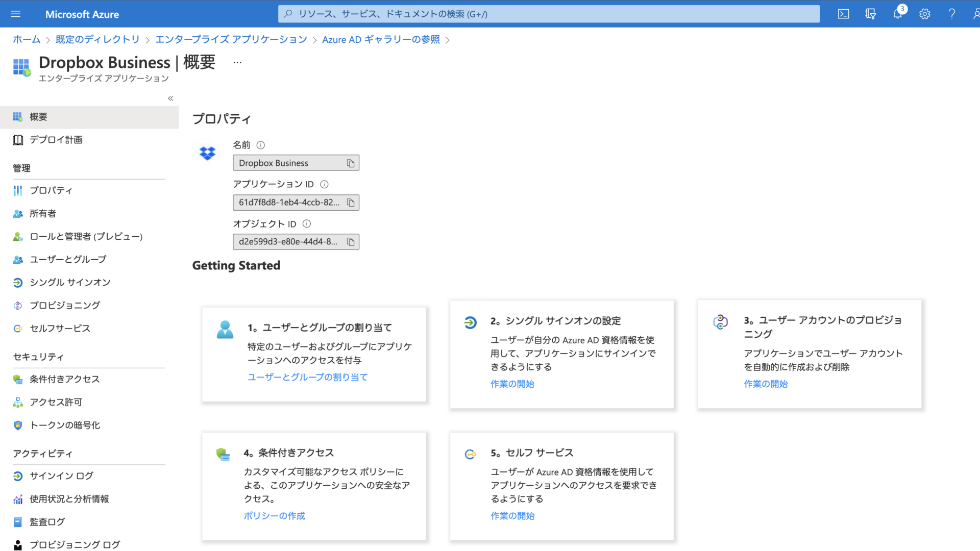Screen dimensions: 980x551
Task: Click the 1. ユーザーとグループの割り当て card title
Action: click(x=320, y=328)
